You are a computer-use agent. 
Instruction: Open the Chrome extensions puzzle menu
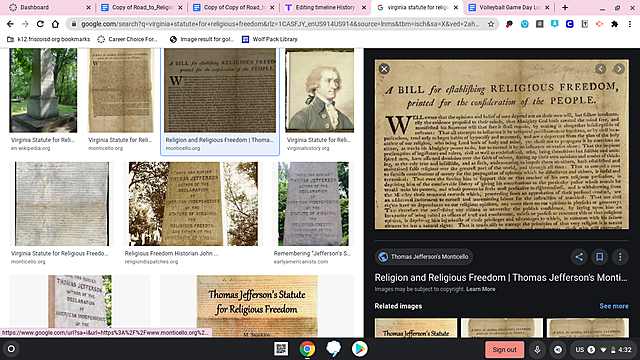tap(614, 24)
